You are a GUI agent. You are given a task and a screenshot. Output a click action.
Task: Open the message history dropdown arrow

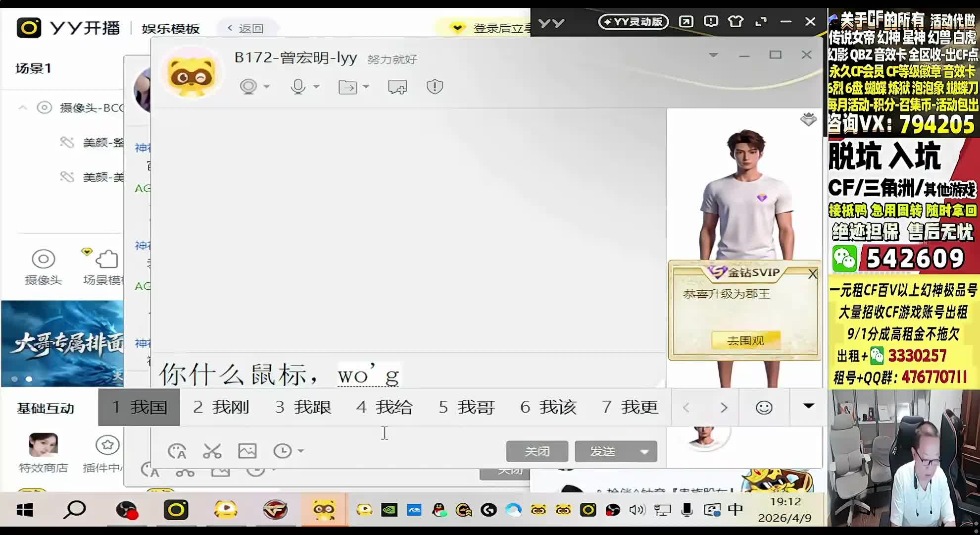pos(300,451)
